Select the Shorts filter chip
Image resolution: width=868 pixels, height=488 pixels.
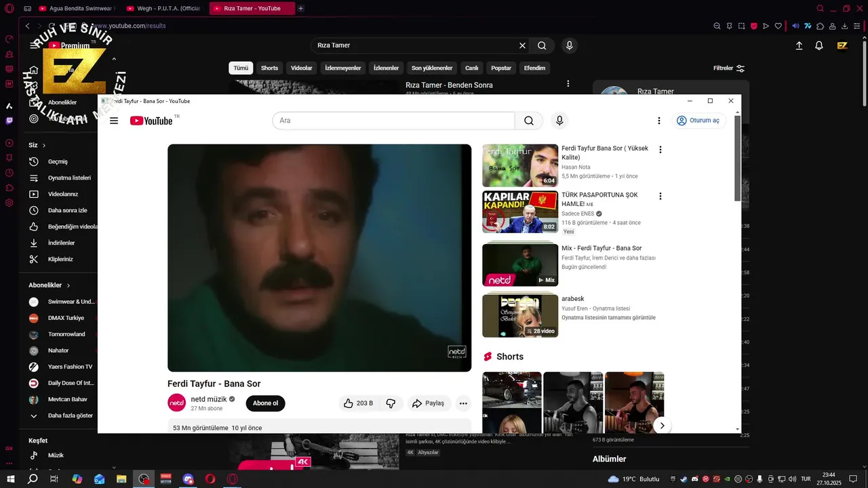[269, 68]
